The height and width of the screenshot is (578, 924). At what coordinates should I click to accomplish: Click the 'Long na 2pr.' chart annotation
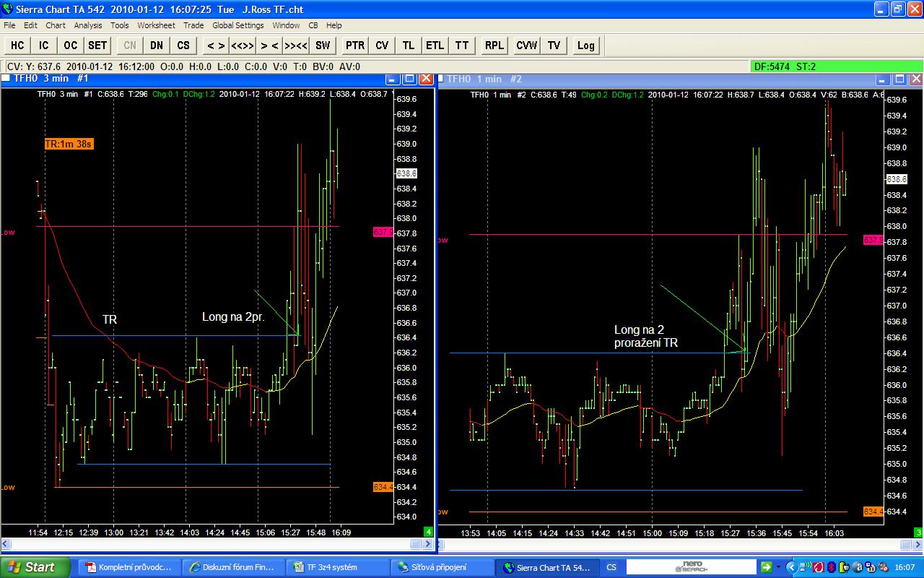[232, 317]
